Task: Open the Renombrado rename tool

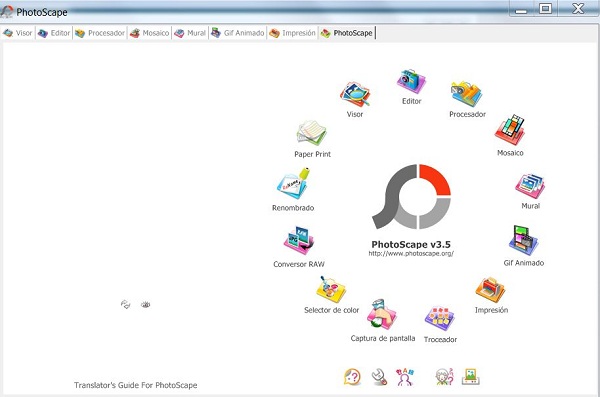Action: pos(293,184)
